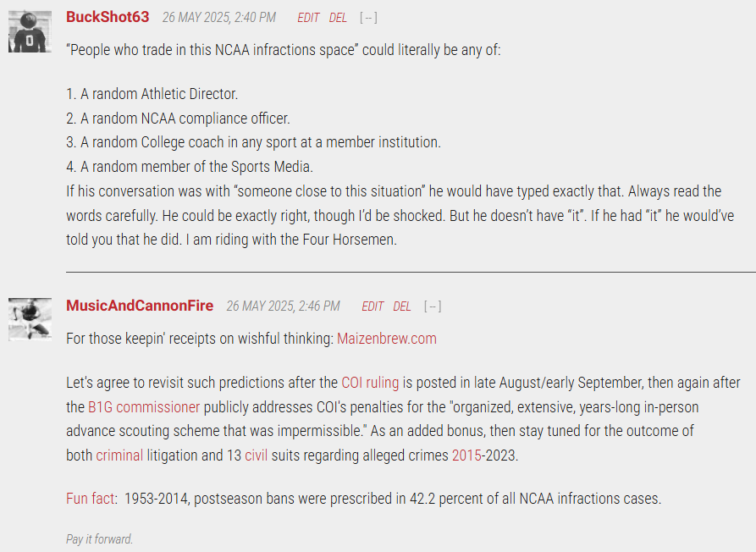Open the civil suits link
This screenshot has width=756, height=552.
256,455
